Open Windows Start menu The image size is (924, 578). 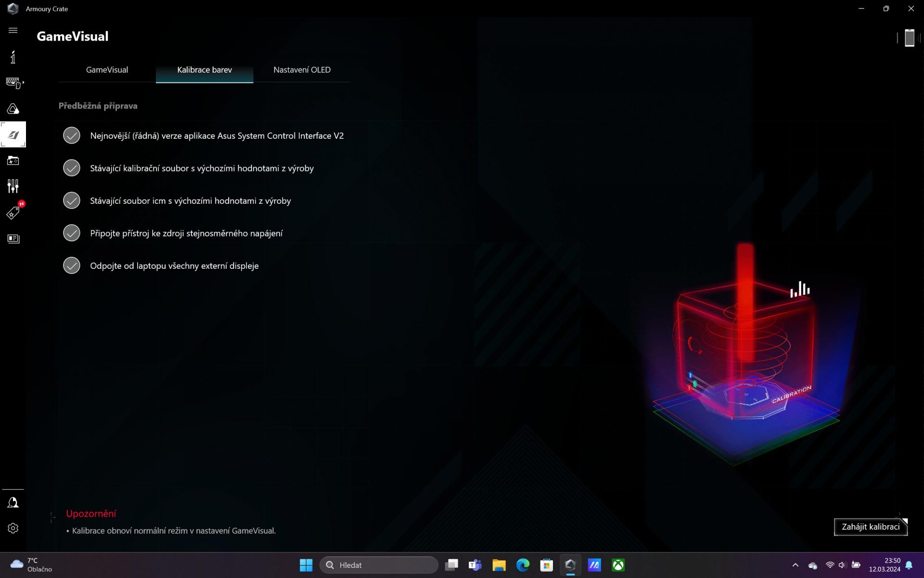(306, 565)
